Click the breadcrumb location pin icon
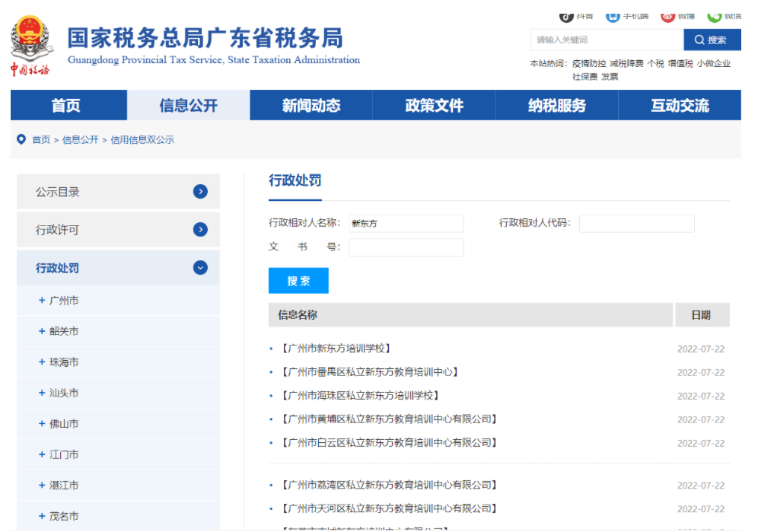The image size is (758, 532). pos(21,139)
